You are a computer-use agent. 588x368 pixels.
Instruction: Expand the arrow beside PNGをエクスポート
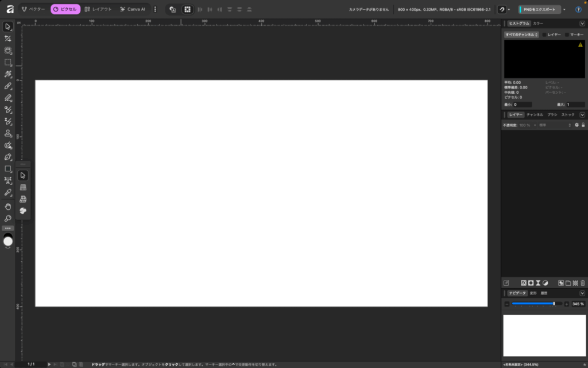[564, 9]
